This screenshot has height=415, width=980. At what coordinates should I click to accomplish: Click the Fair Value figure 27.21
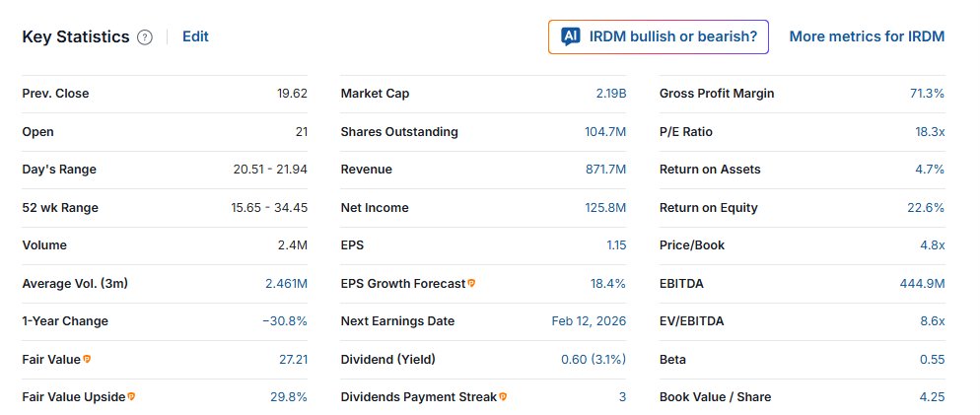293,360
